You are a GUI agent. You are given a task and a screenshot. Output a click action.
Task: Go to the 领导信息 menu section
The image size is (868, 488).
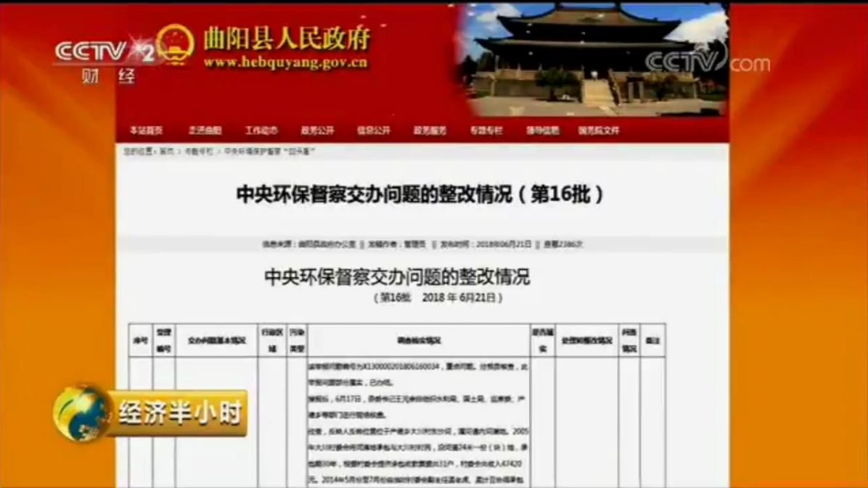click(542, 131)
